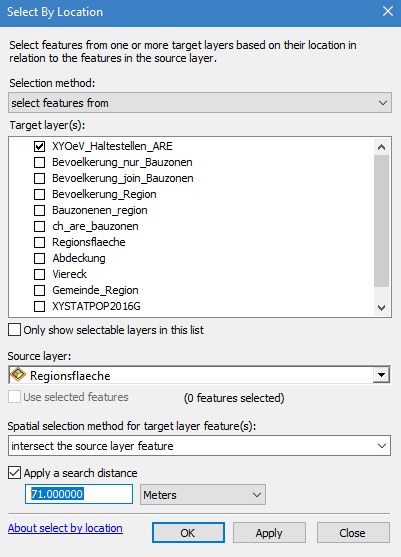Check the Viereck layer checkbox
Viewport: 401px width, 557px height.
39,274
